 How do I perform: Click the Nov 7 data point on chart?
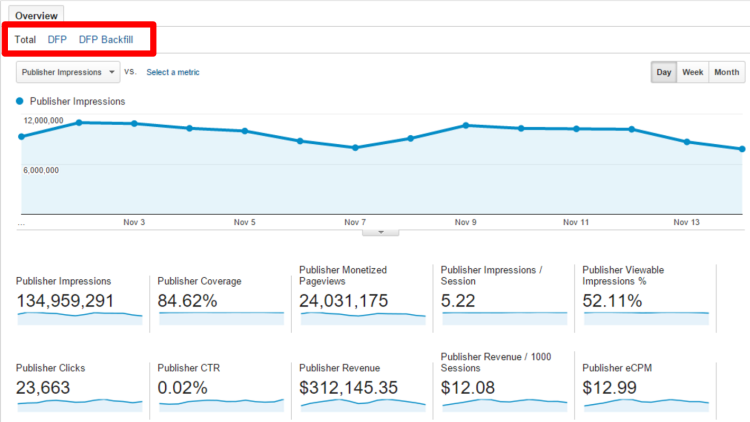point(355,147)
